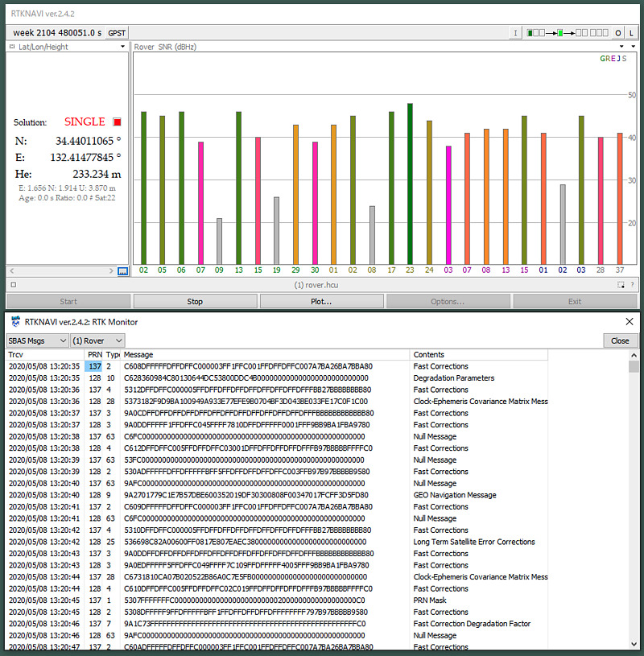This screenshot has width=644, height=656.
Task: Click the Degradation Parameters contents cell
Action: pos(453,378)
